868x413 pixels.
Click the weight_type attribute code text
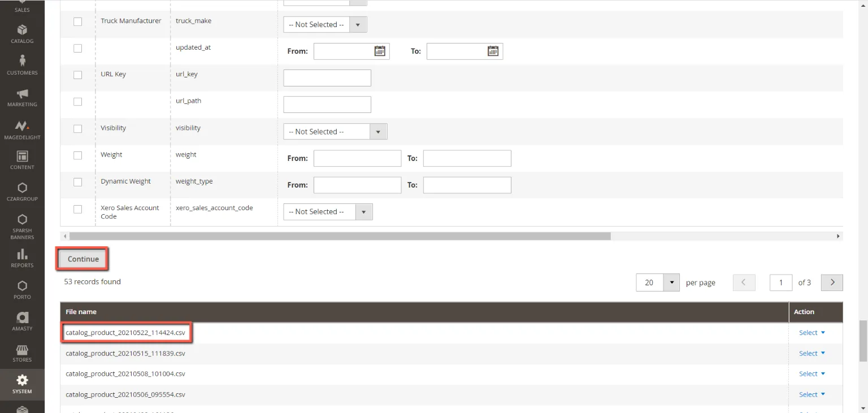(x=194, y=181)
